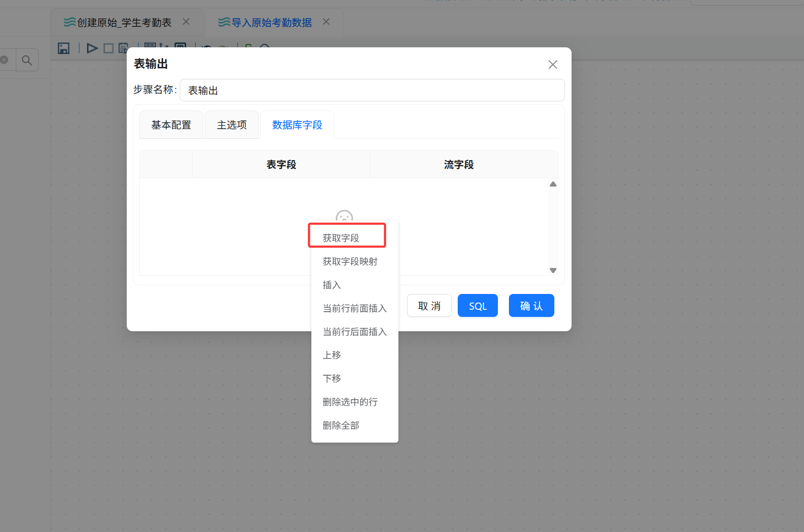The height and width of the screenshot is (532, 804).
Task: Open the 基本配置 tab
Action: point(171,125)
